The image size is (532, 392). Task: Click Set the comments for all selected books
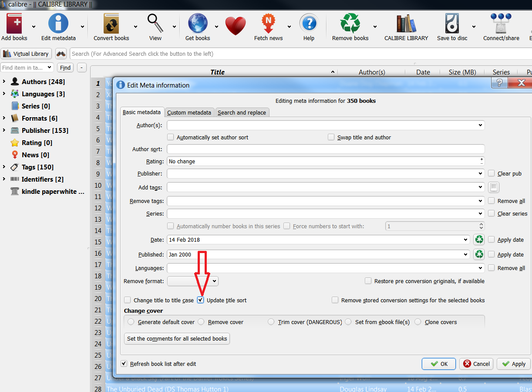point(177,338)
